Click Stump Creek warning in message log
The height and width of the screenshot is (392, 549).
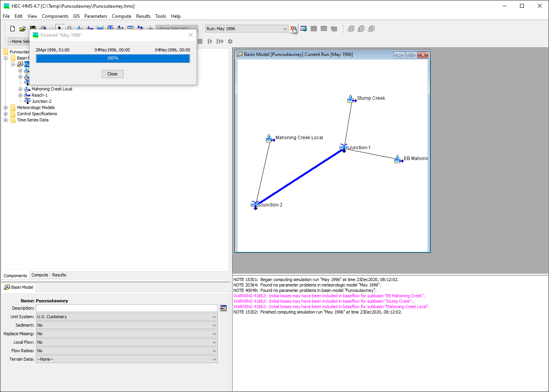323,301
